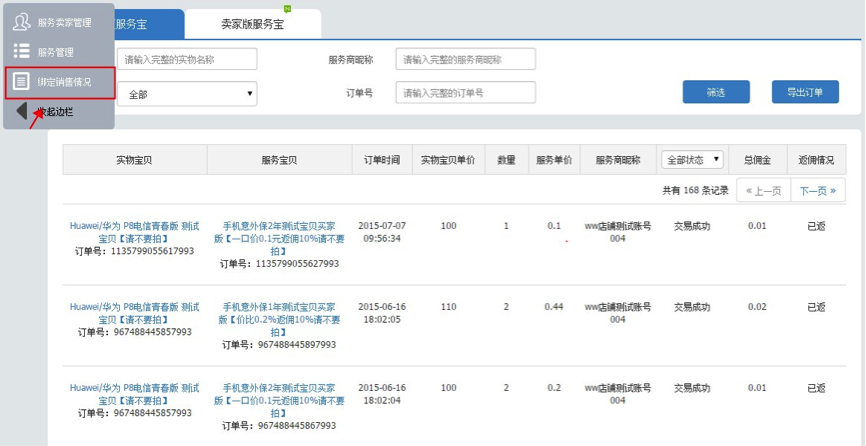The image size is (866, 446).
Task: Focus the 实物名称 search input field
Action: [x=187, y=60]
